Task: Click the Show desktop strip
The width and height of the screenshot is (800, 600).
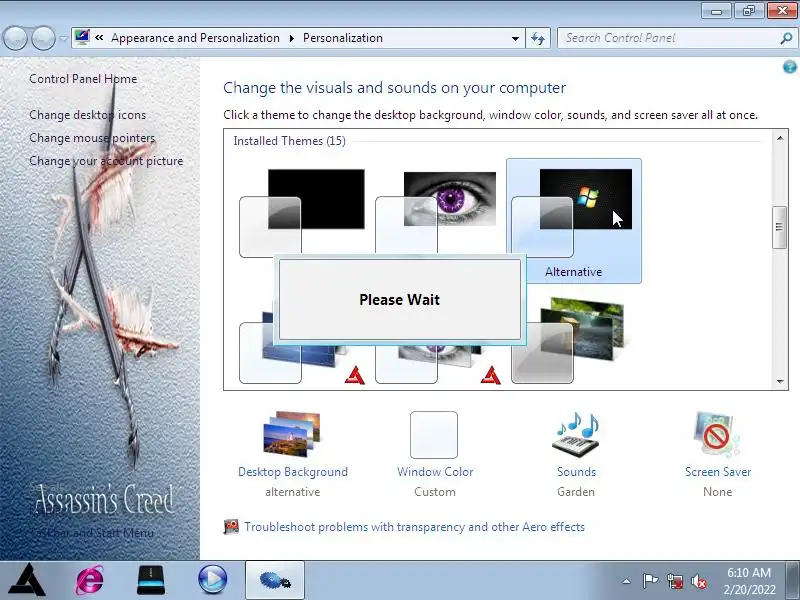Action: 793,580
